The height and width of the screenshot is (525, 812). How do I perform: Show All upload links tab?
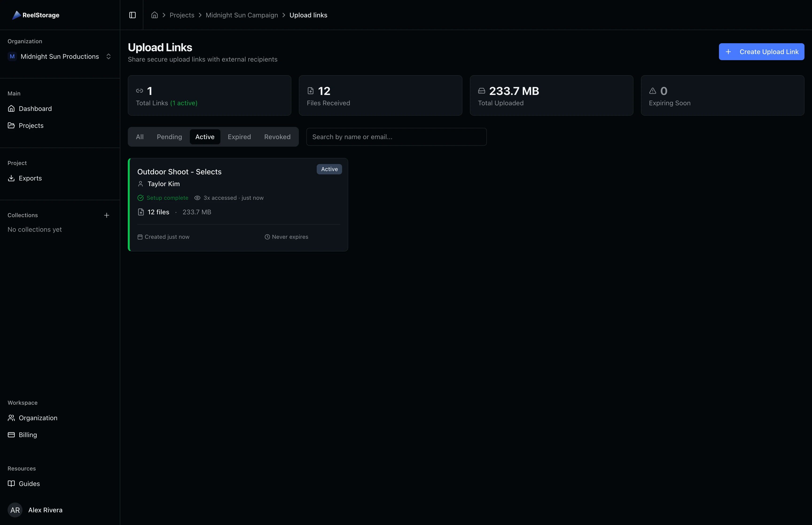click(x=139, y=137)
